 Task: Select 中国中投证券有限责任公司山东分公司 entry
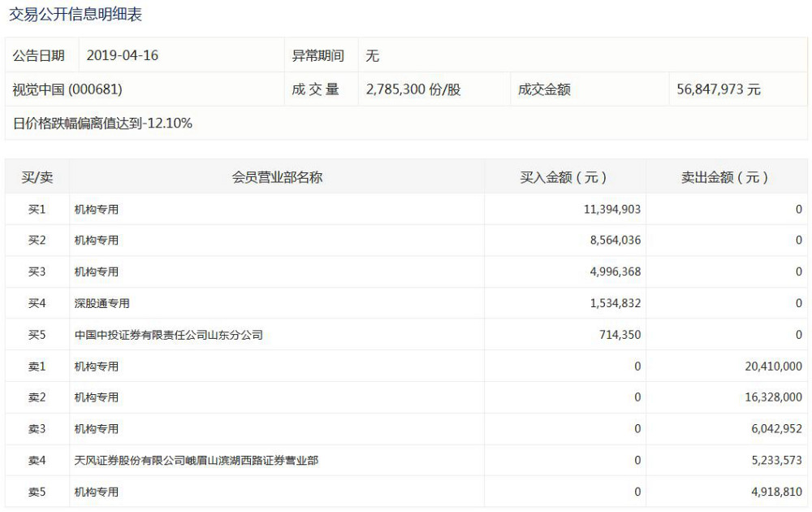tap(168, 336)
